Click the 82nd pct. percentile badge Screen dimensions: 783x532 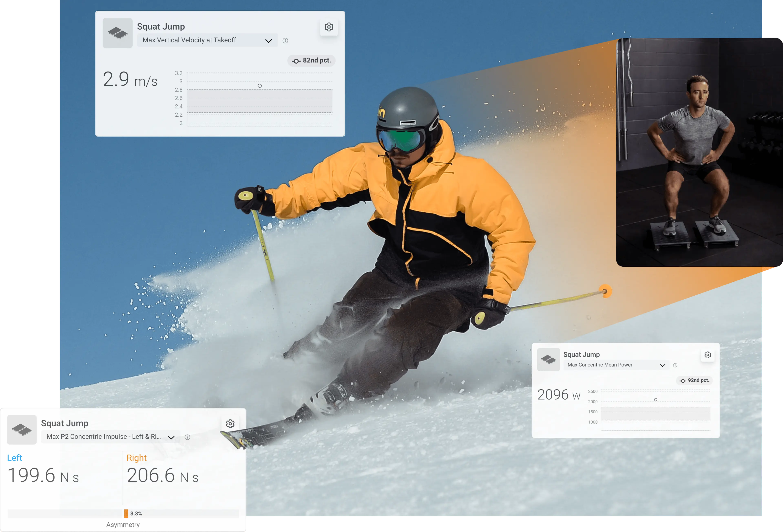311,61
